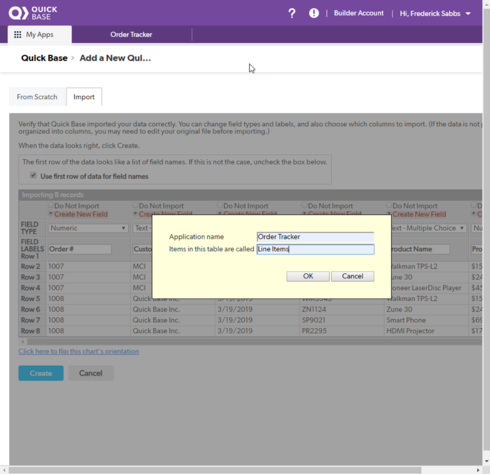Edit the Order # field label
This screenshot has width=490, height=474.
[80, 249]
